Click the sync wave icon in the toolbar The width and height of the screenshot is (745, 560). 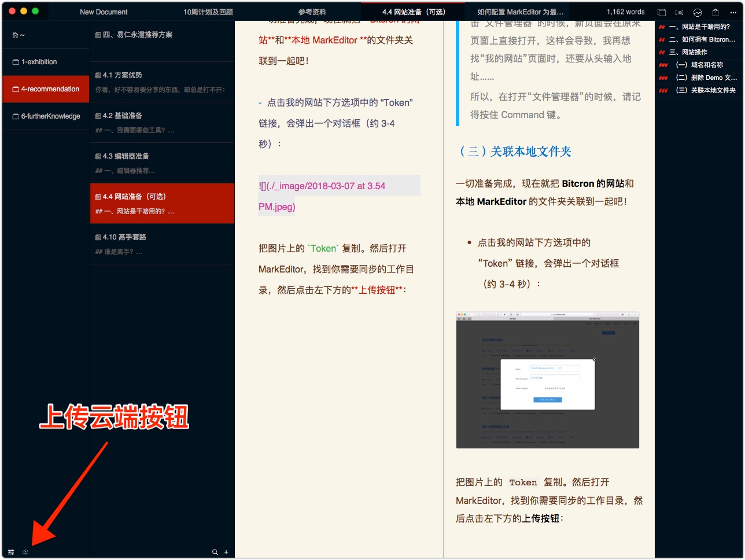click(698, 12)
